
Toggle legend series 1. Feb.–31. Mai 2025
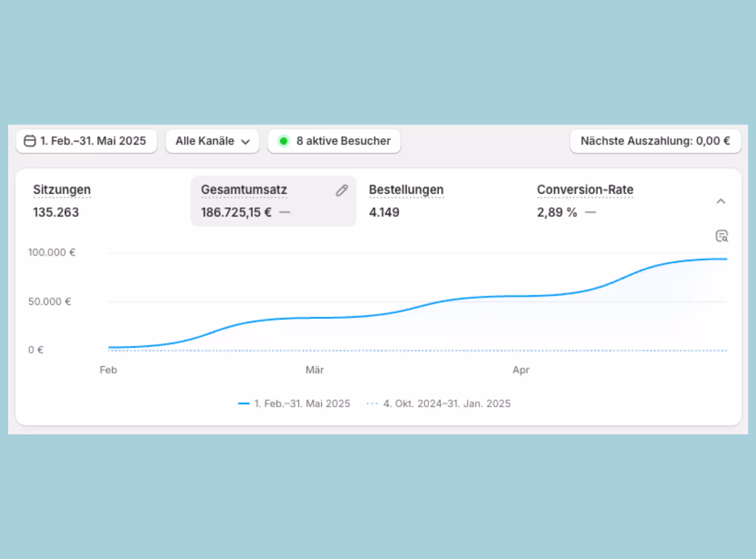[294, 404]
